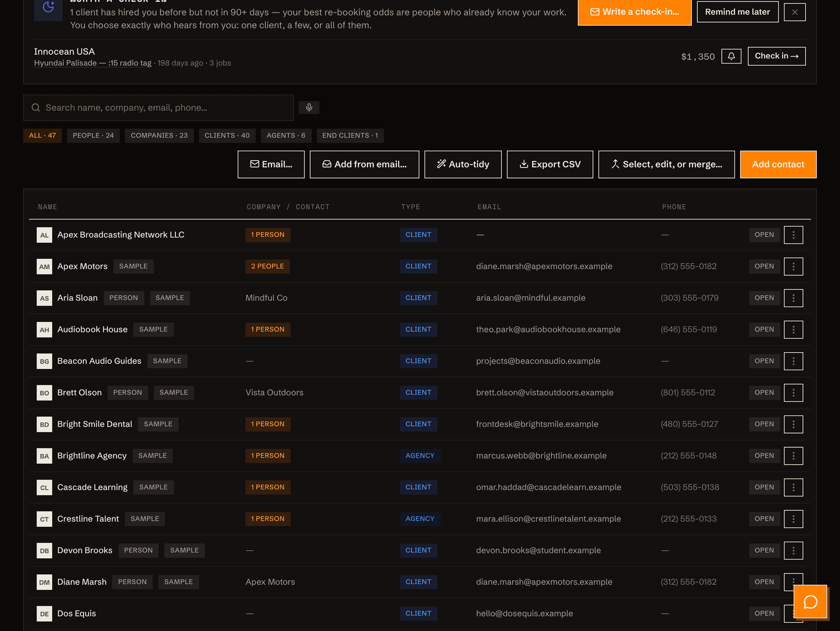Image resolution: width=840 pixels, height=631 pixels.
Task: Click the CT avatar for Crestline Talent
Action: 45,519
